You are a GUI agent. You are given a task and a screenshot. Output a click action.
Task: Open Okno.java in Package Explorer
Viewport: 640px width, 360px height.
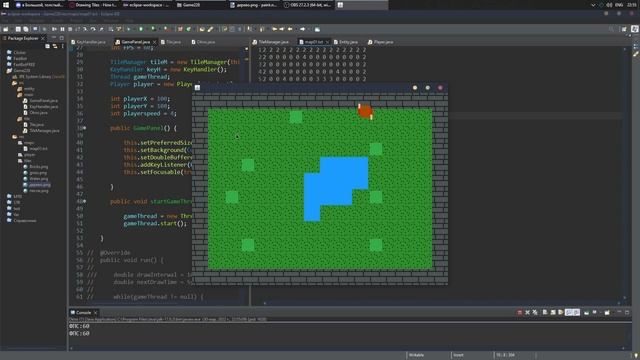pos(36,113)
